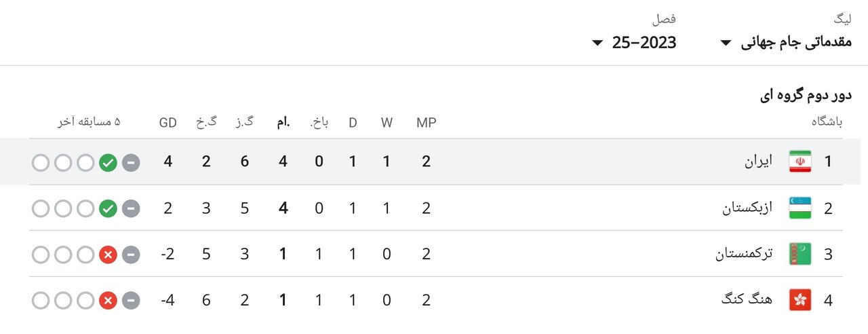Click the GD column header
This screenshot has width=868, height=334.
click(167, 123)
